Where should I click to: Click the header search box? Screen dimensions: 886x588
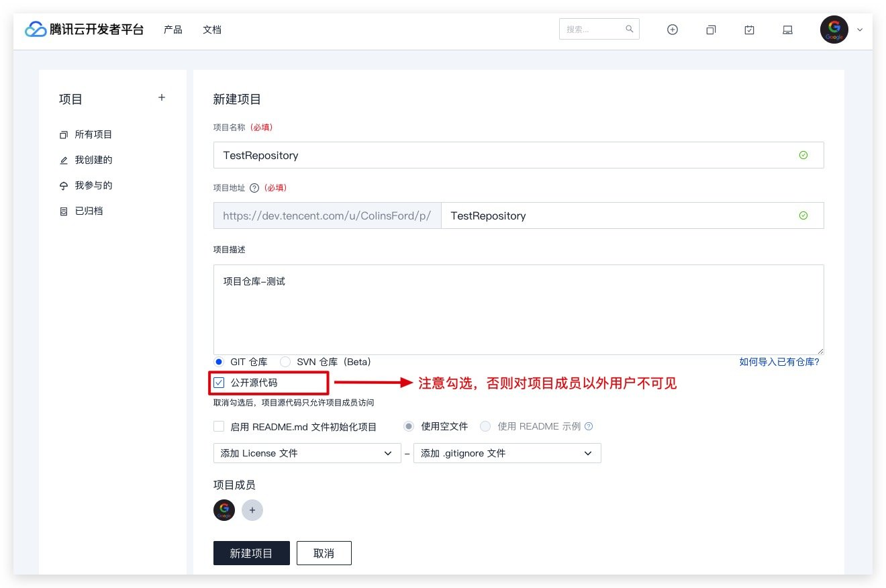click(x=599, y=30)
